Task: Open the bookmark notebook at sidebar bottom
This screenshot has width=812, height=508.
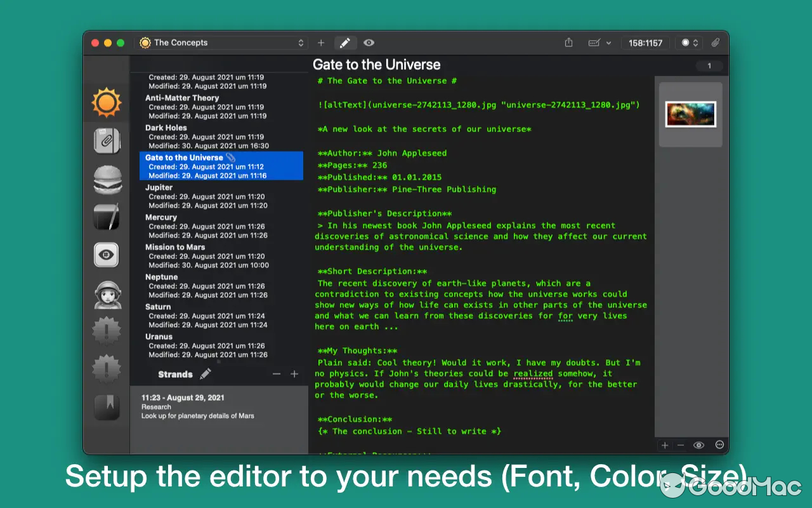Action: pos(106,408)
